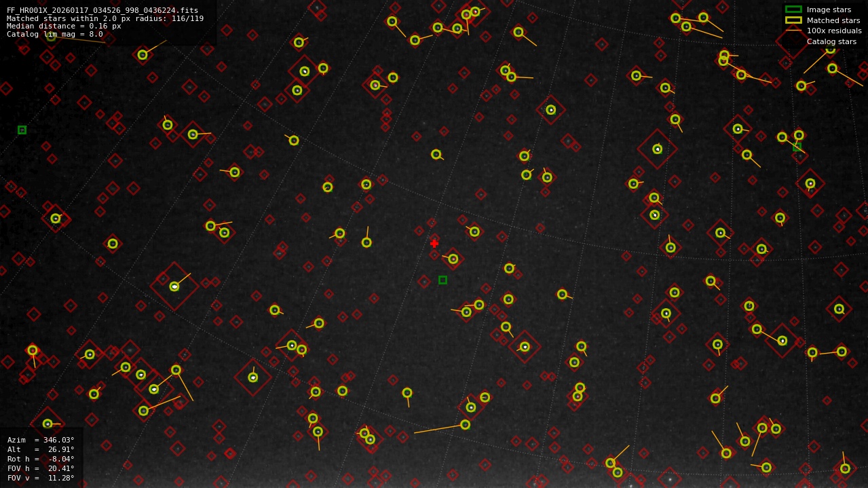Viewport: 868px width, 488px height.
Task: Click the 'Image stars' legend label
Action: click(829, 10)
